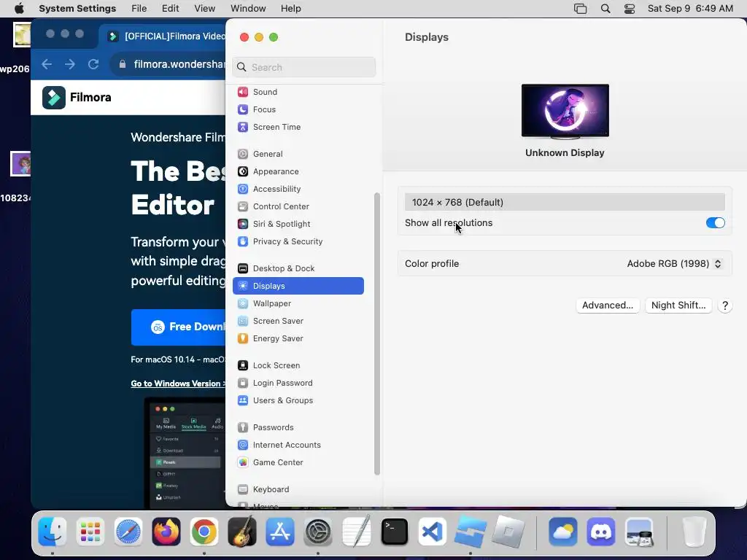Open Trash in the Dock
Viewport: 747px width, 560px height.
coord(694,532)
